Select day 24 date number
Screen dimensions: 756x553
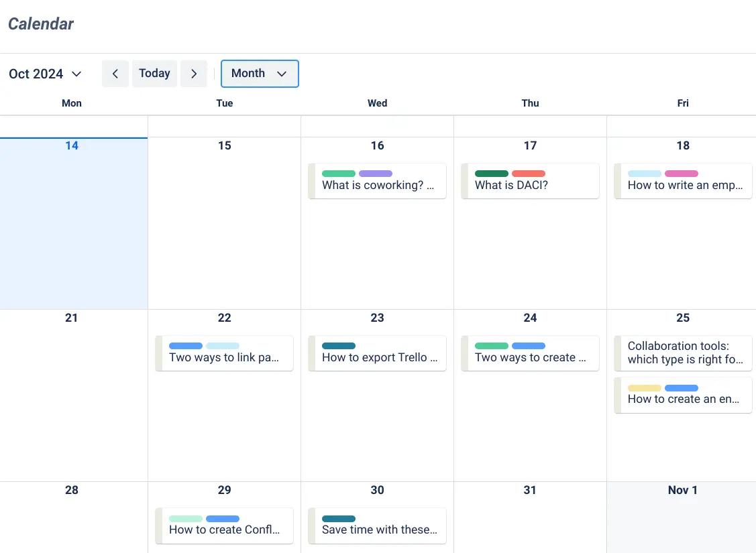coord(530,318)
